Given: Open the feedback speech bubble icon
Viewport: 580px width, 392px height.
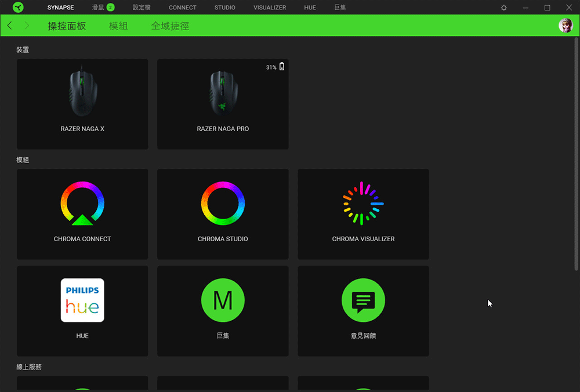Looking at the screenshot, I should pyautogui.click(x=363, y=300).
